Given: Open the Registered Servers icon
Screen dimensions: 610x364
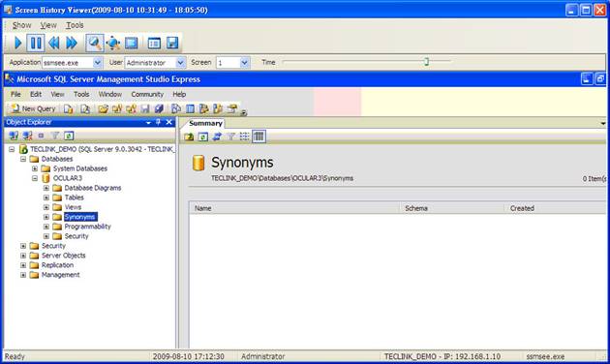Looking at the screenshot, I should pos(176,109).
